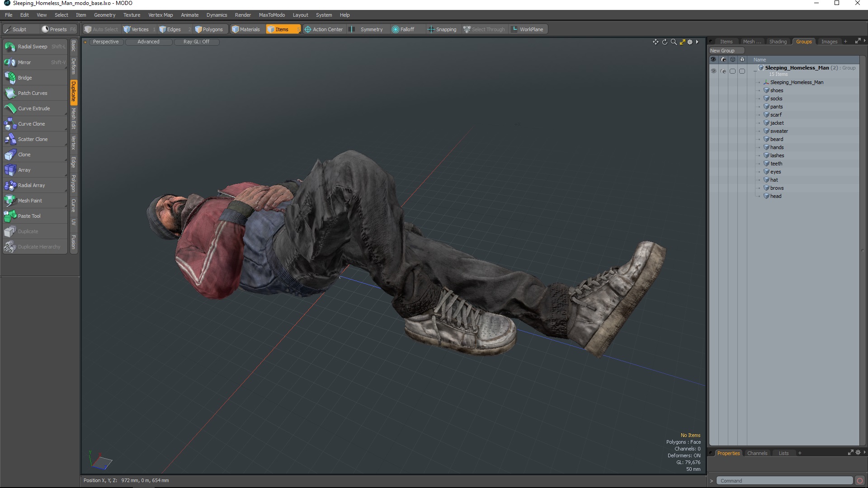Viewport: 868px width, 488px height.
Task: Collapse the Sleeping_Homeless_Man group tree
Action: coord(755,71)
